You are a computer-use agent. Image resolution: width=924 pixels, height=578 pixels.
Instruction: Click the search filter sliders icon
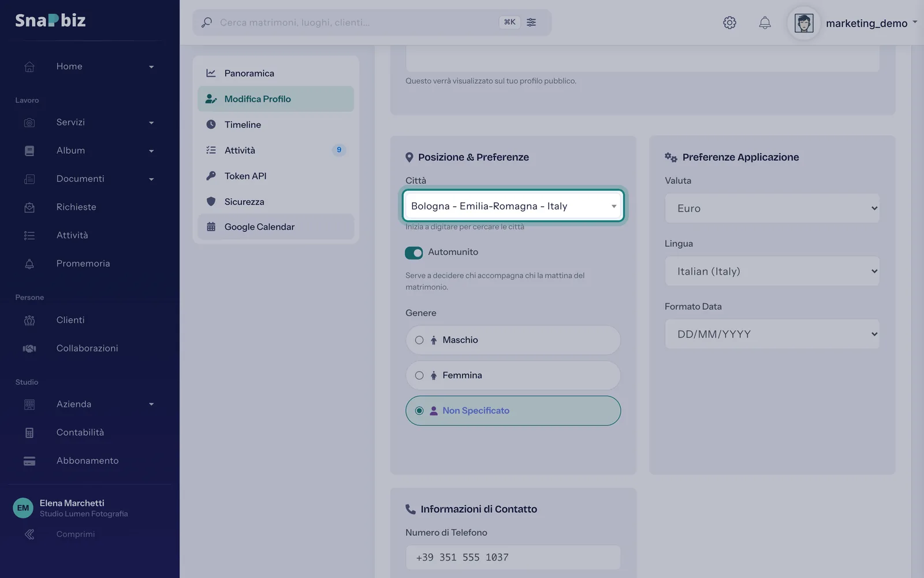[x=531, y=22]
